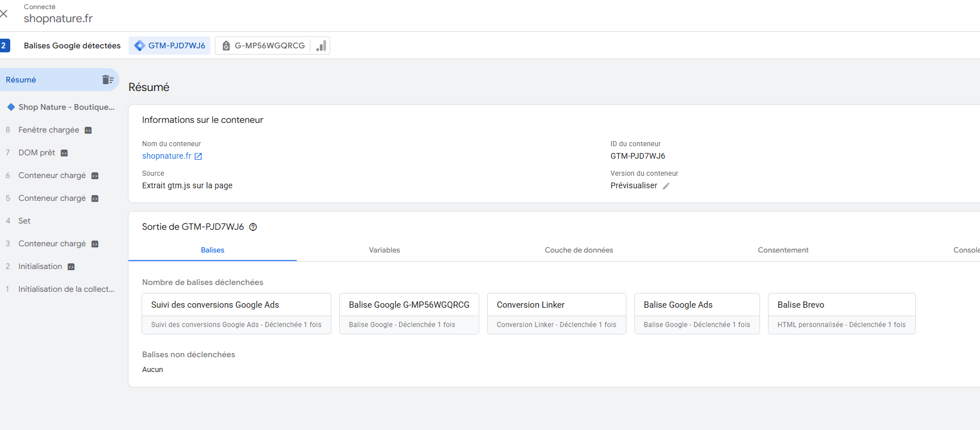This screenshot has height=430, width=980.
Task: Clear the event list with the Résumé icon
Action: click(107, 80)
